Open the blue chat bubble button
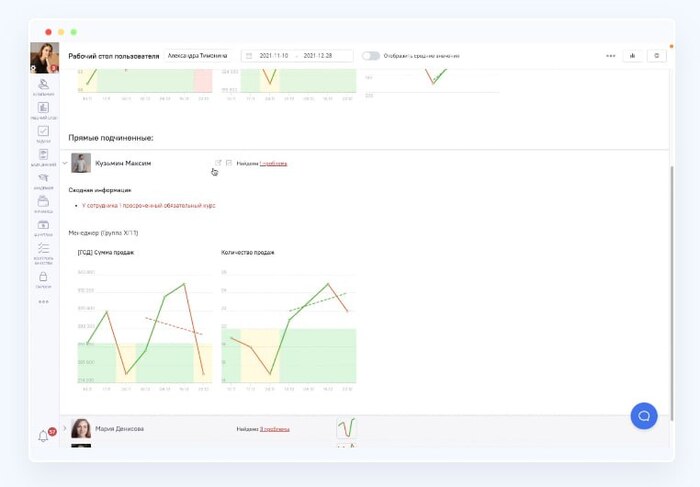This screenshot has height=487, width=700. (x=644, y=416)
